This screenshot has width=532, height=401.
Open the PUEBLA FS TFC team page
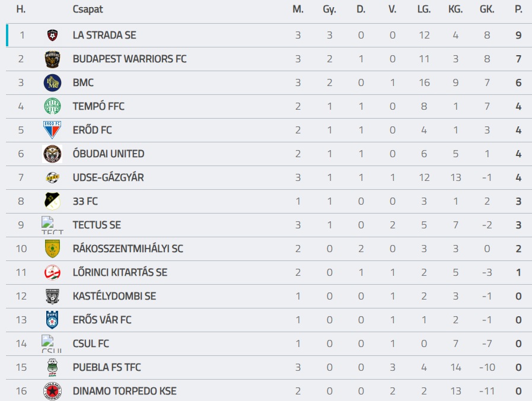tap(107, 367)
